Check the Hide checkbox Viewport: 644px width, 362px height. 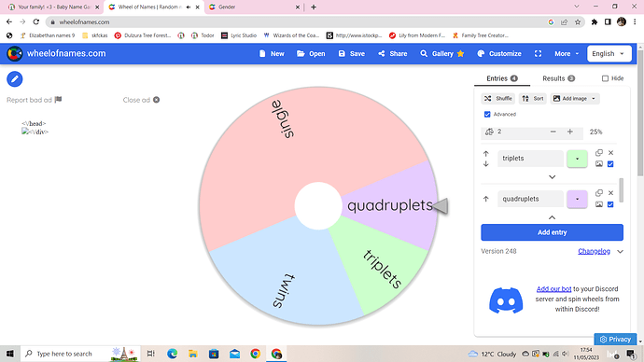tap(605, 78)
